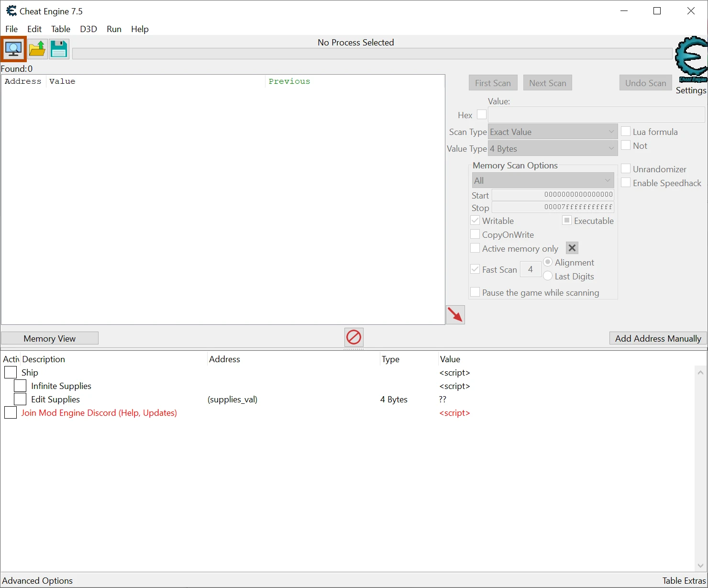The width and height of the screenshot is (708, 588).
Task: Open the Table menu
Action: [61, 29]
